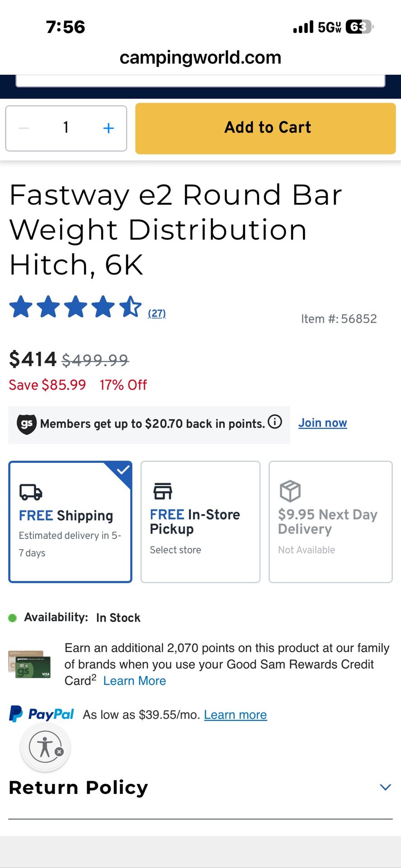Click the Join now link
Viewport: 401px width, 868px height.
coord(322,422)
